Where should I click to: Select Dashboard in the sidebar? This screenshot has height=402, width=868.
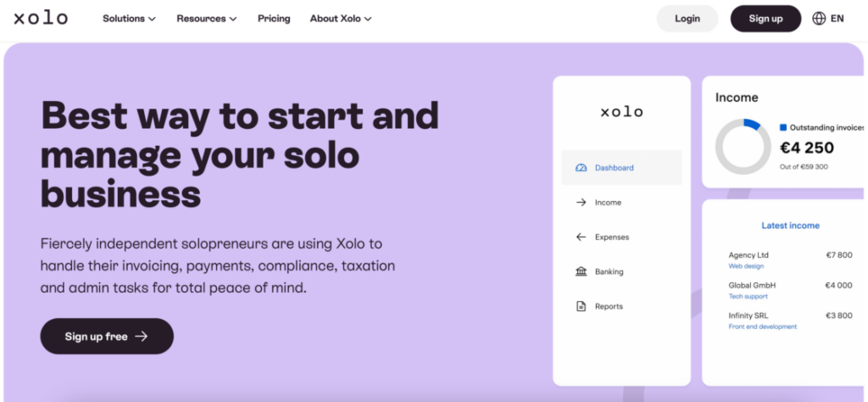click(621, 168)
